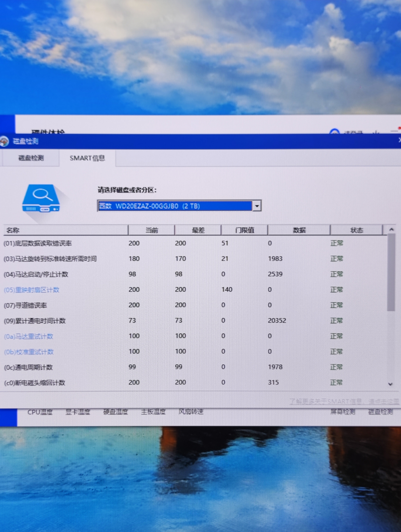401x532 pixels.
Task: Select the SMART信息 tab
Action: (x=87, y=158)
